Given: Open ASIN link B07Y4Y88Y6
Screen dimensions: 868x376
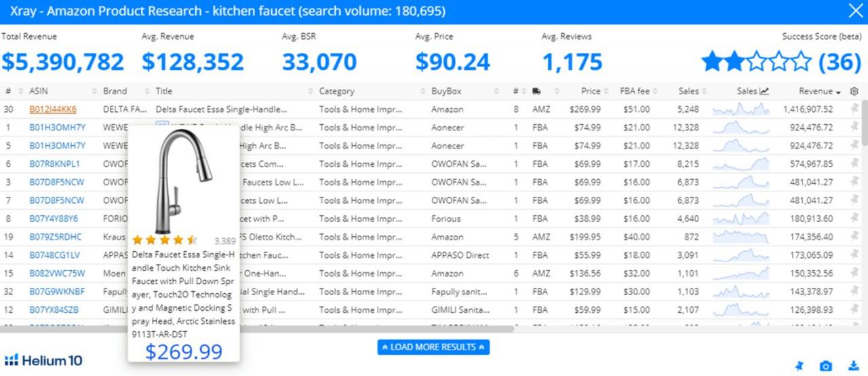Looking at the screenshot, I should coord(54,219).
